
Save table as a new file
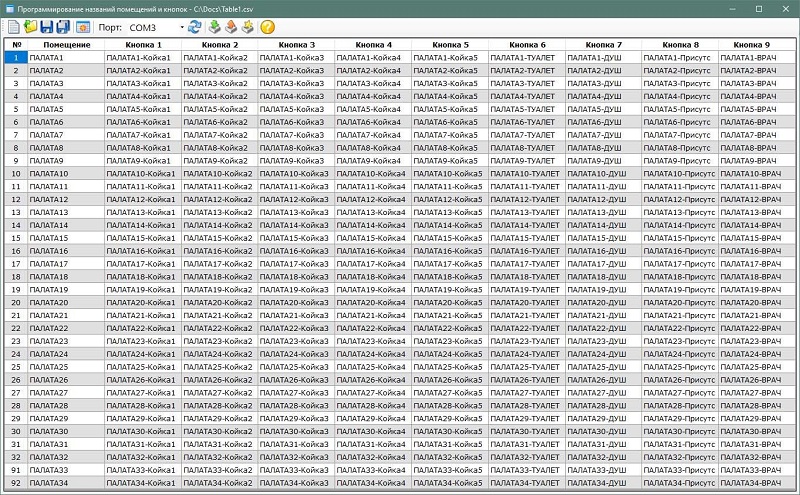pyautogui.click(x=63, y=27)
